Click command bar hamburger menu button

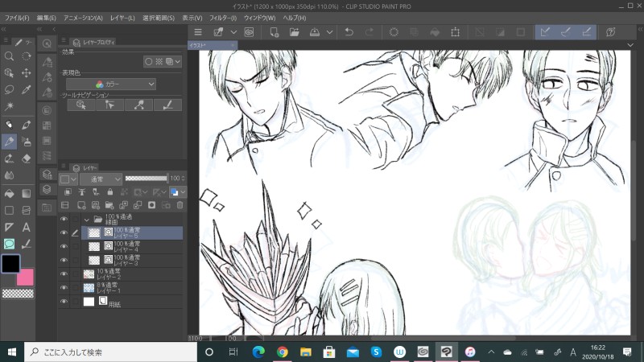[198, 32]
